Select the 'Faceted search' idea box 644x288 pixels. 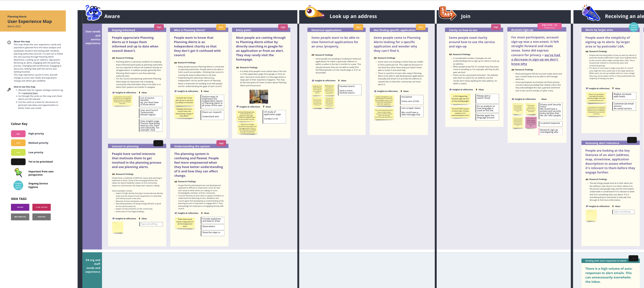coord(350,90)
